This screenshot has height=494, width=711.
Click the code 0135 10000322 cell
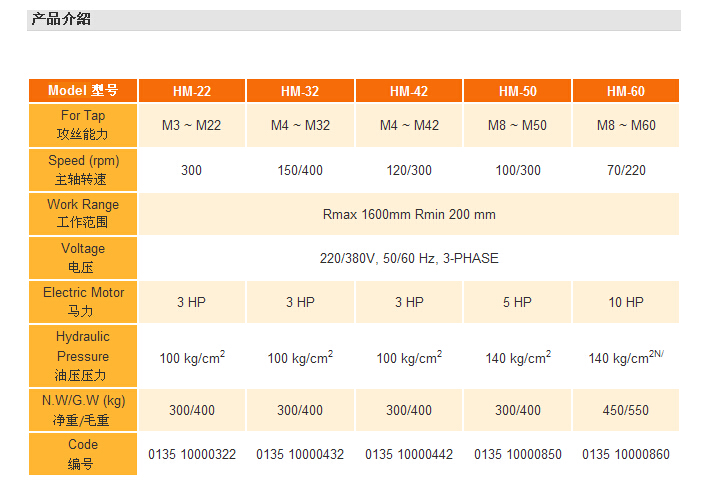(192, 455)
